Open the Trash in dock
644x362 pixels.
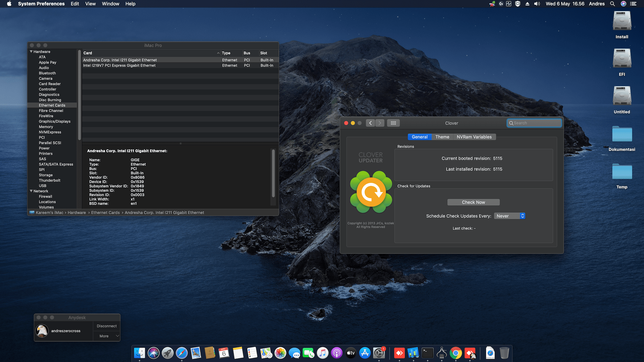point(504,353)
